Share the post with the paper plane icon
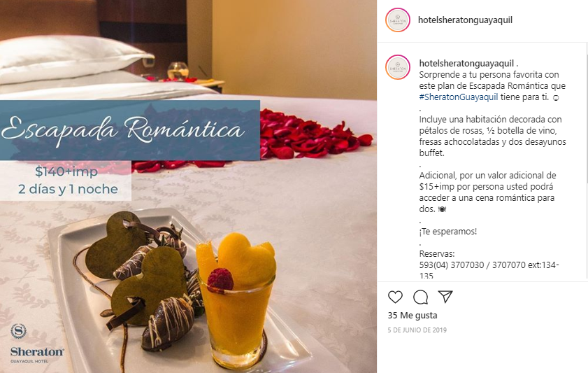This screenshot has width=588, height=373. coord(445,297)
